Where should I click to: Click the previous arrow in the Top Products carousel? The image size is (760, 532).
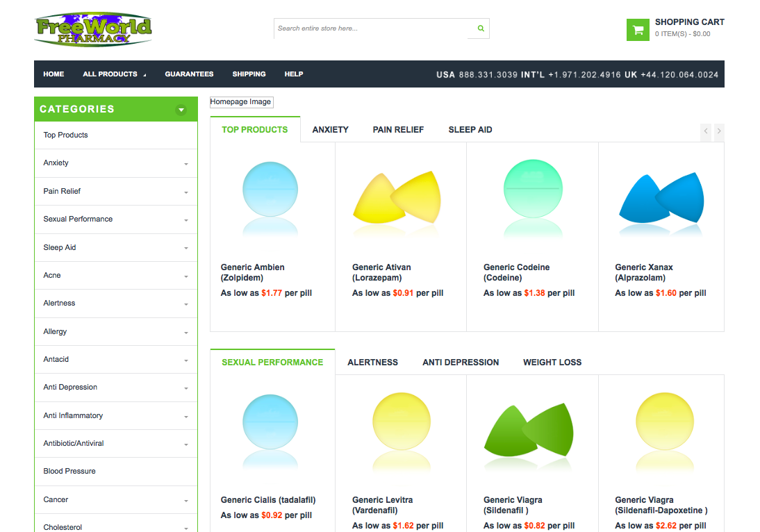click(x=706, y=131)
